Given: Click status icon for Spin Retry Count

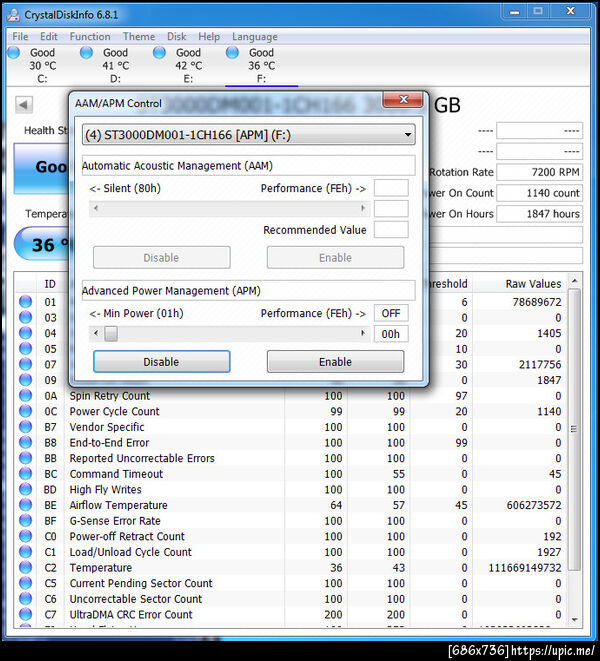Looking at the screenshot, I should [26, 395].
